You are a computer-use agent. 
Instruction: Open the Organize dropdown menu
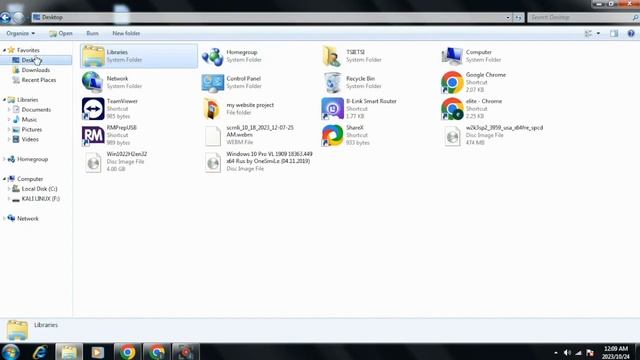click(x=20, y=33)
